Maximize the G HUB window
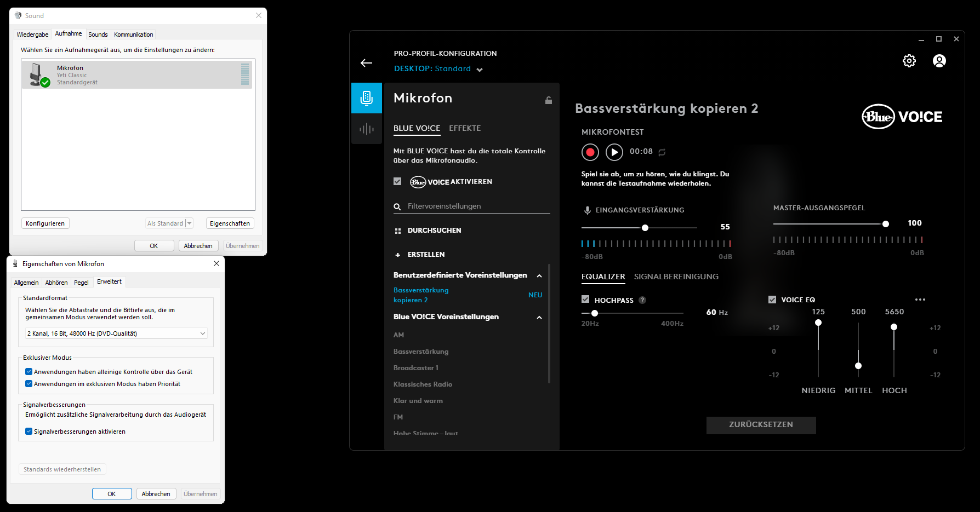The width and height of the screenshot is (980, 512). (939, 39)
